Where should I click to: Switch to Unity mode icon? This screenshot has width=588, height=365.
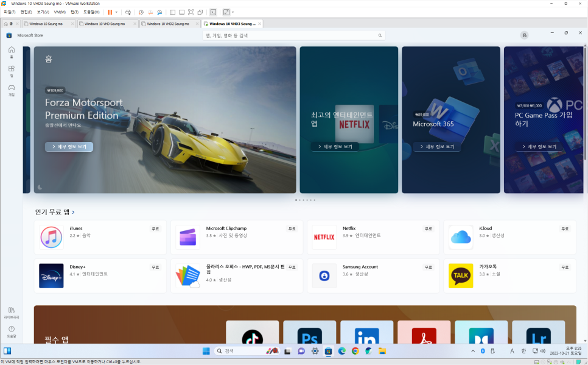(200, 12)
